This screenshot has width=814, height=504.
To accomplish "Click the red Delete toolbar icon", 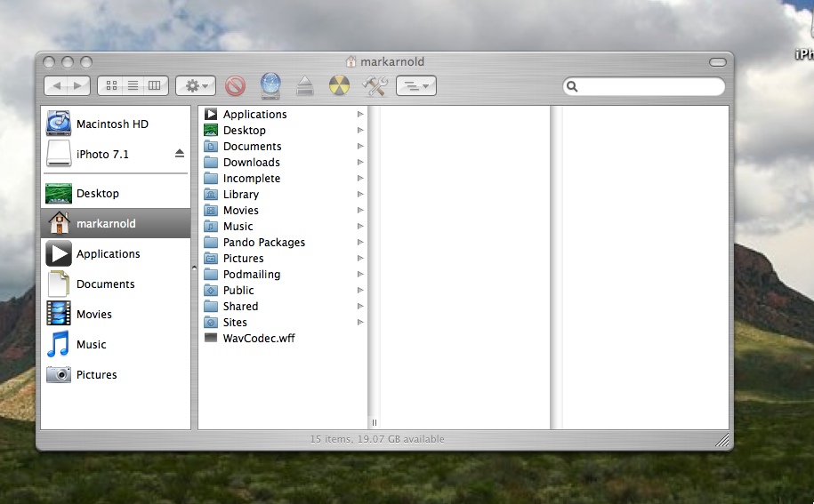I will coord(235,86).
